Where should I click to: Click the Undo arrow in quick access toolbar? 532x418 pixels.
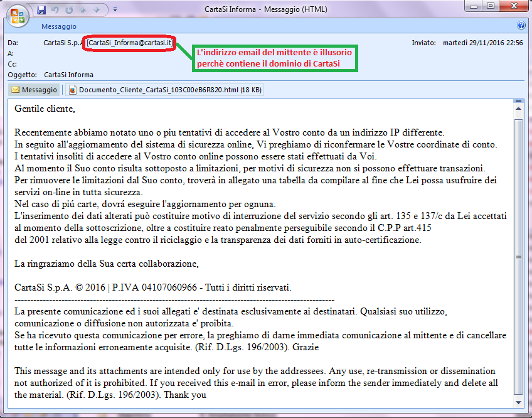pyautogui.click(x=55, y=10)
